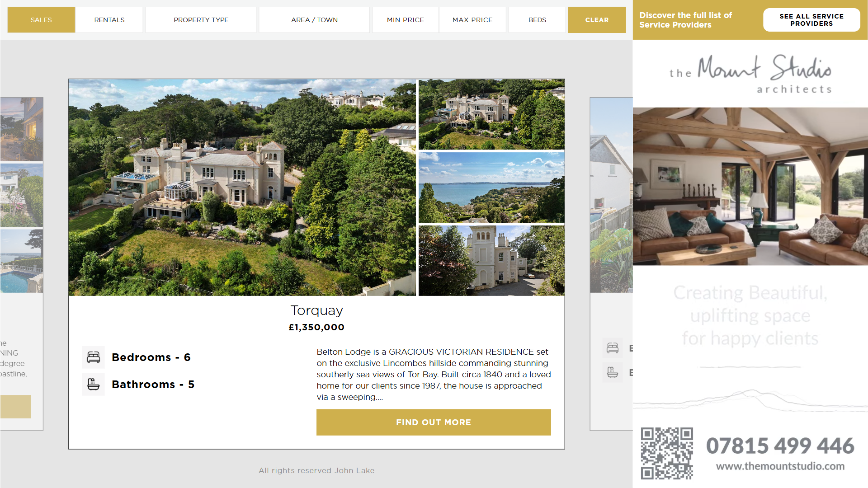Open the tower entrance thumbnail photo
The image size is (868, 488).
[x=491, y=261]
